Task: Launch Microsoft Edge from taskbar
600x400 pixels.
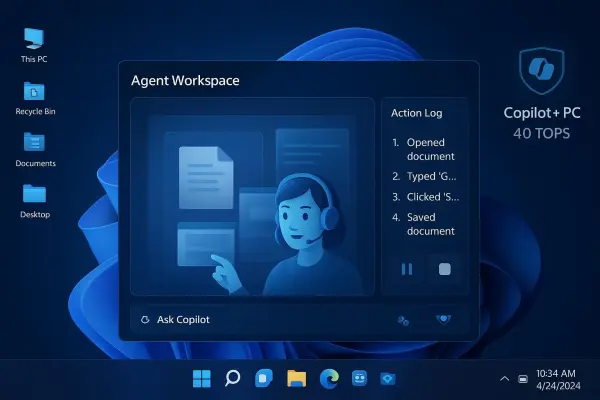Action: click(x=329, y=378)
